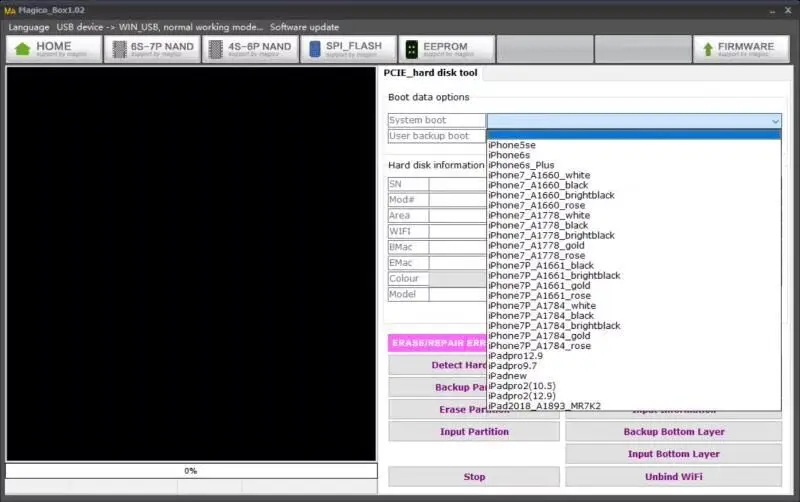
Task: Choose iPadpro2(10.5) option
Action: click(634, 386)
